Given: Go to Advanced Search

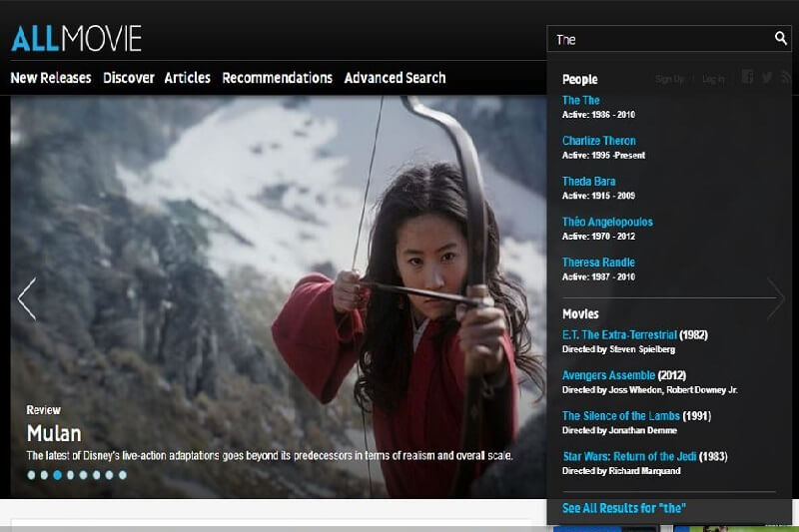Looking at the screenshot, I should tap(395, 78).
